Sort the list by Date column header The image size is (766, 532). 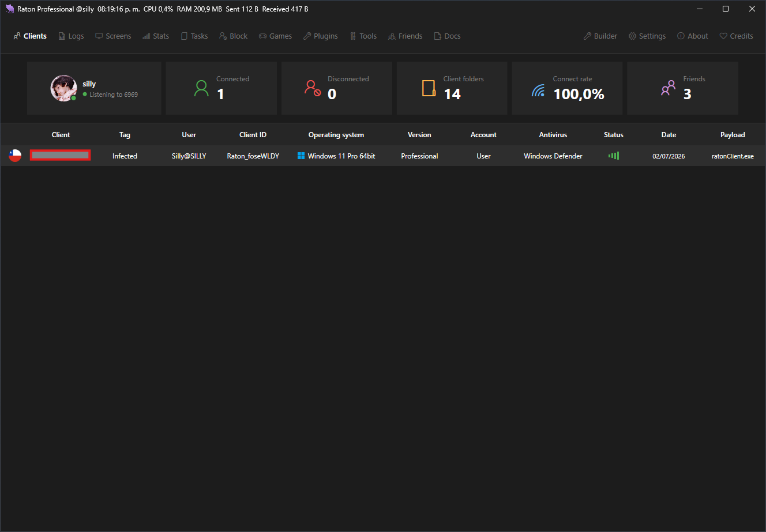669,135
